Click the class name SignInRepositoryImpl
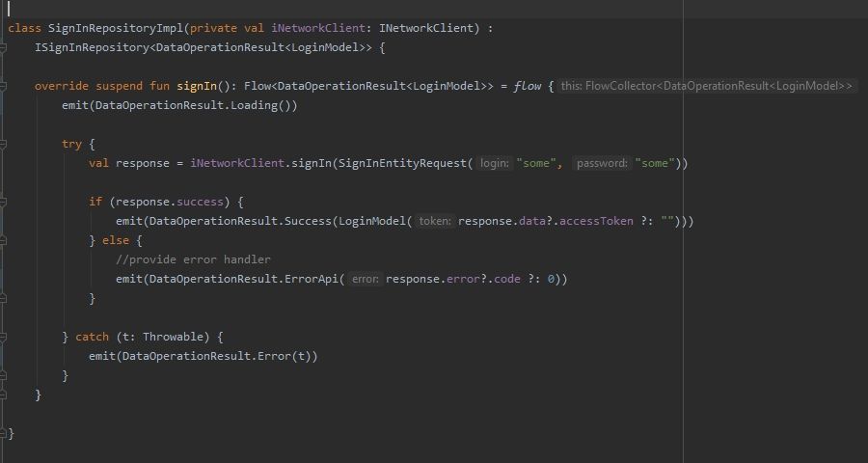 pos(116,28)
